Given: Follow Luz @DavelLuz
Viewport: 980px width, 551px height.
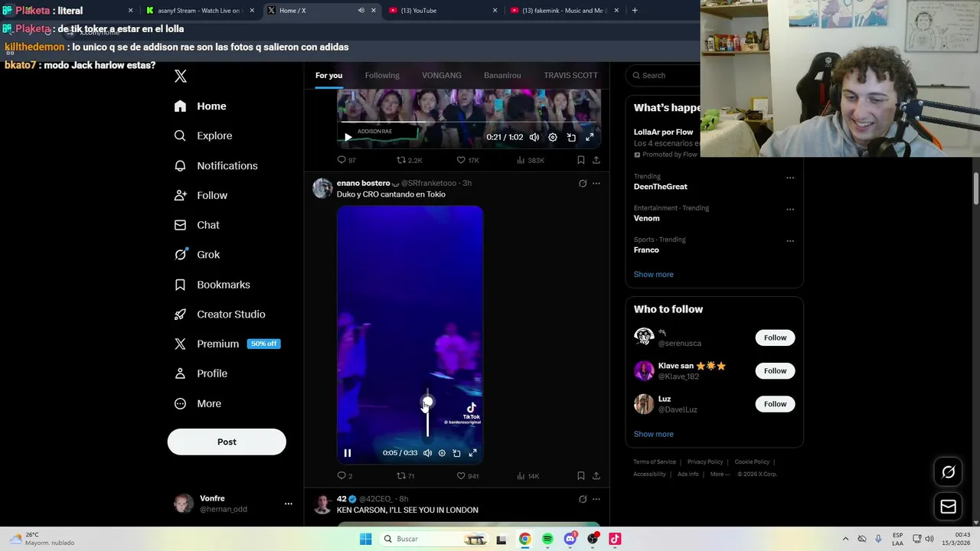Looking at the screenshot, I should 775,404.
